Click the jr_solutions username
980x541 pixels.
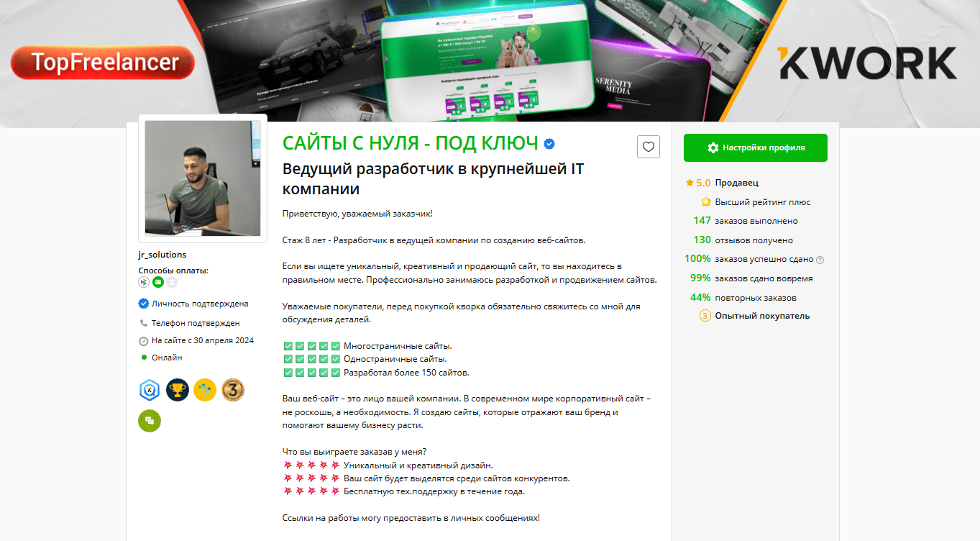pyautogui.click(x=162, y=255)
